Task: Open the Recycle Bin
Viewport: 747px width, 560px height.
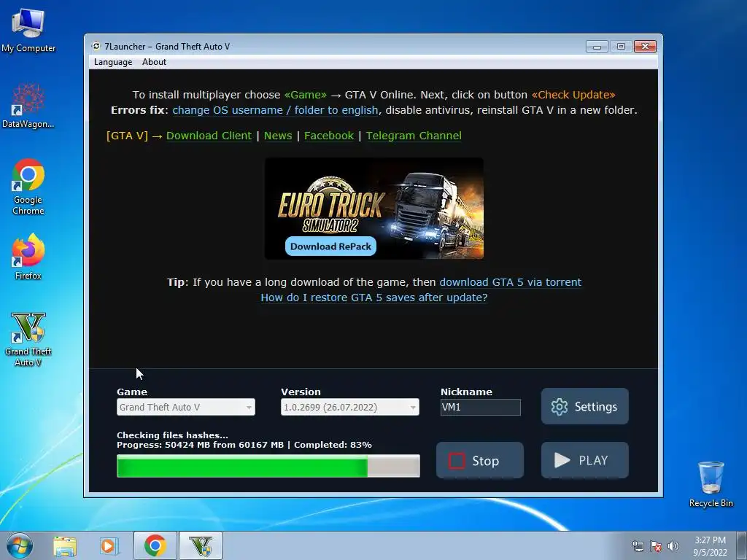Action: (711, 484)
